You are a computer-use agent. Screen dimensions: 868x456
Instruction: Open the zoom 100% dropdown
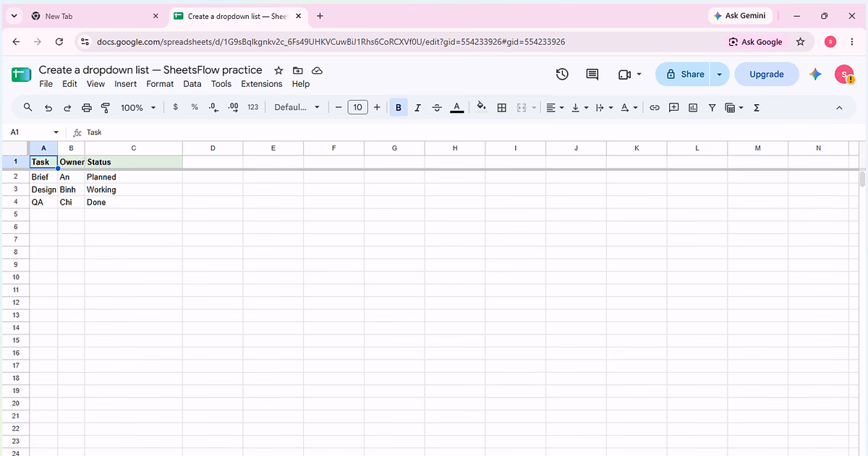(x=137, y=107)
